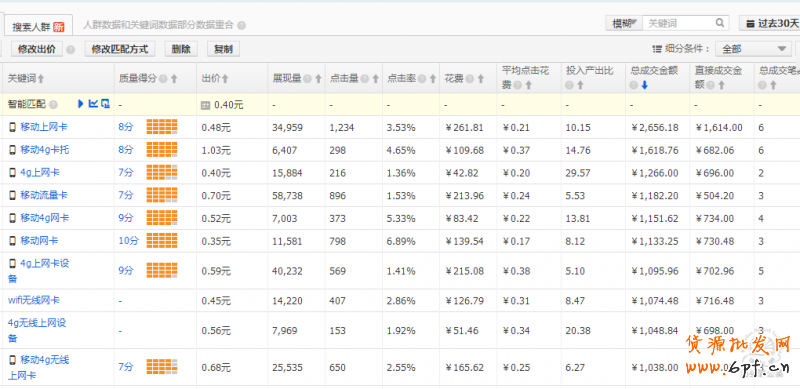Click the help icon beside 修改出价 button
800x389 pixels.
tap(71, 50)
